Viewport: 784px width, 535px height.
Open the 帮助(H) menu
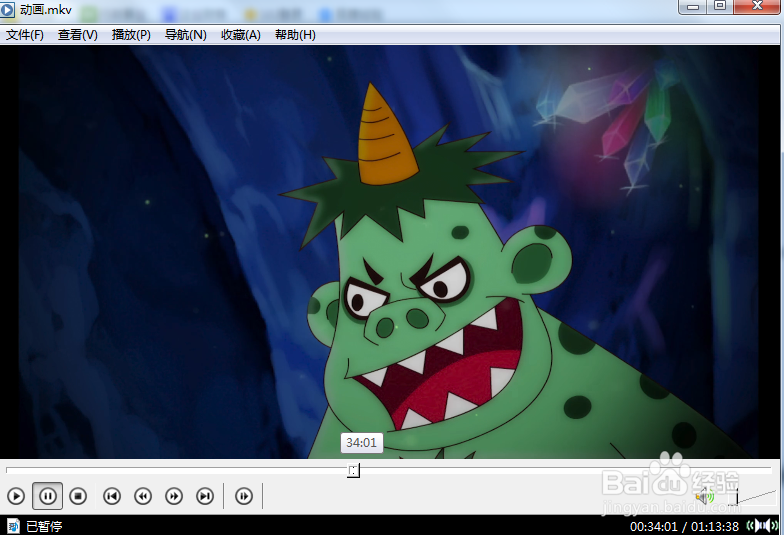pyautogui.click(x=295, y=35)
